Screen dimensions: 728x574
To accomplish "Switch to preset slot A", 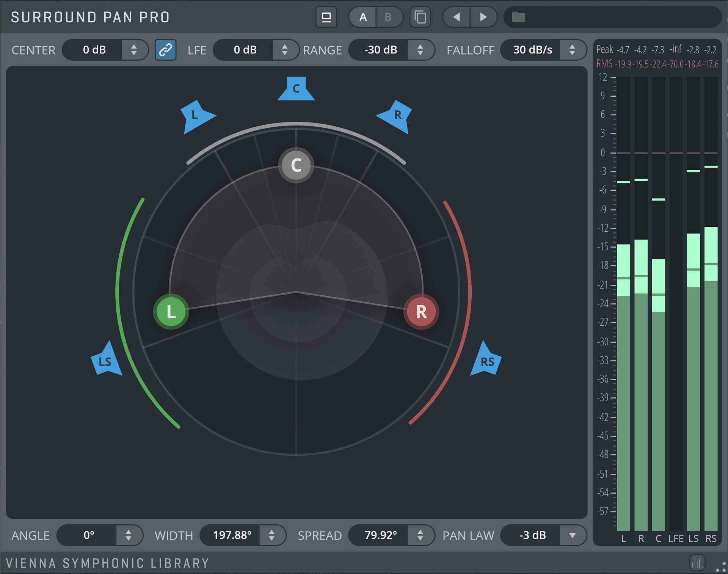I will (363, 17).
